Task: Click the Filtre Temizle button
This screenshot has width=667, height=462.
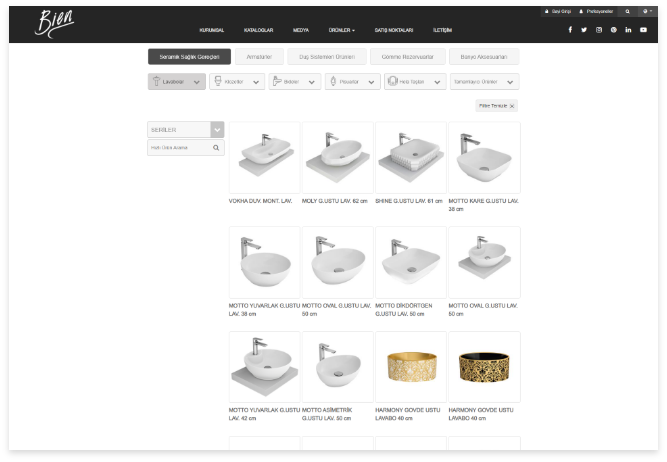Action: point(497,105)
